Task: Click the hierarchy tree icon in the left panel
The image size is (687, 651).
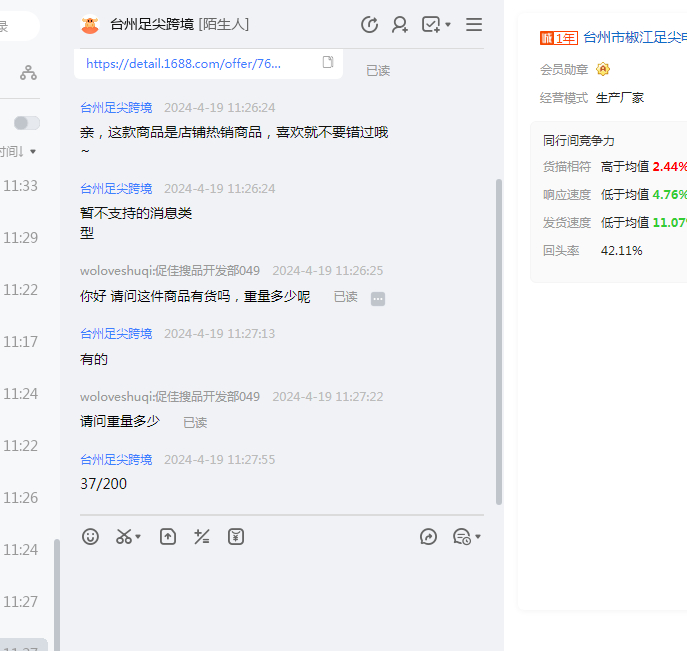Action: point(28,72)
